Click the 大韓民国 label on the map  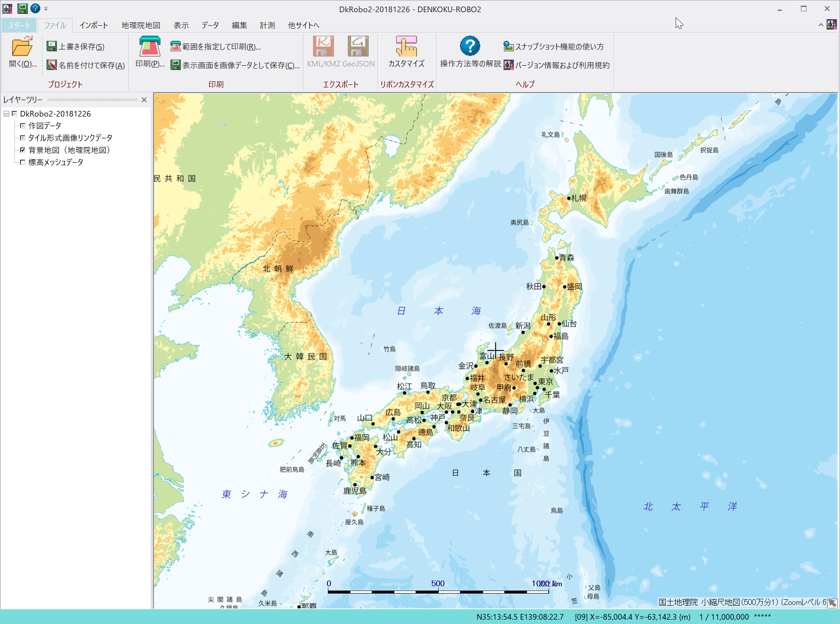point(306,357)
